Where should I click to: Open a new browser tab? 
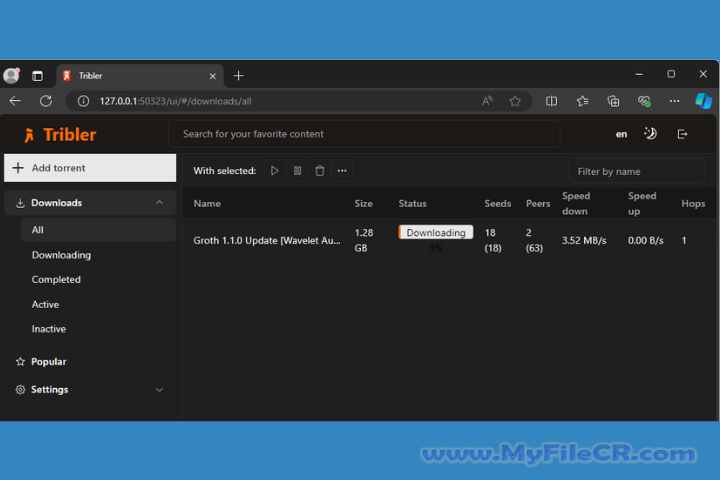point(238,76)
